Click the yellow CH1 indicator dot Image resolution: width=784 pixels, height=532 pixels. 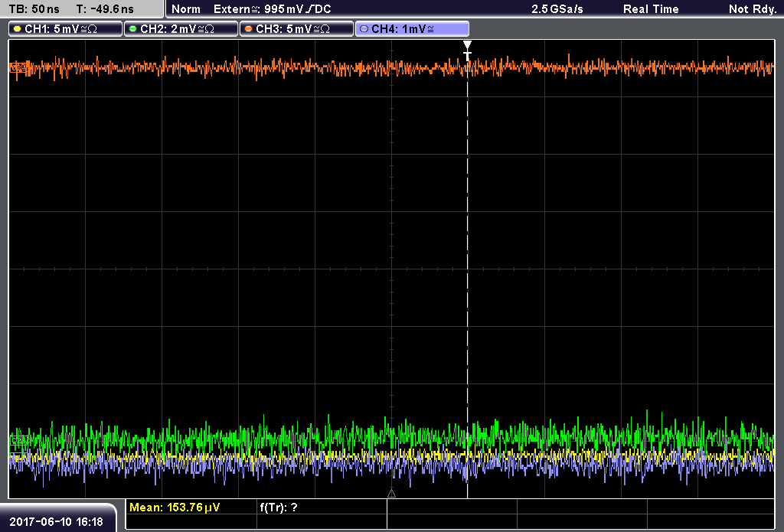pos(18,29)
